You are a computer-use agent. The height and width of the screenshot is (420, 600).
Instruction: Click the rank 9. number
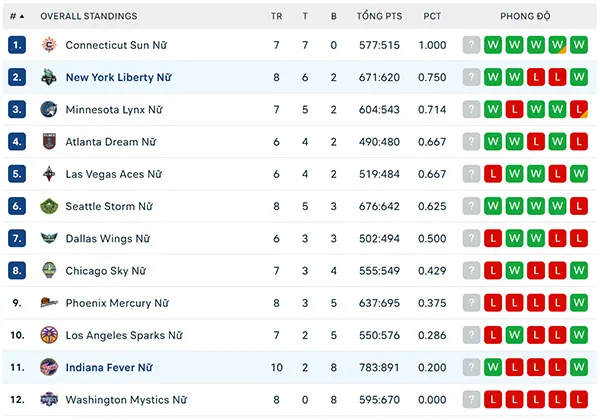[x=17, y=303]
